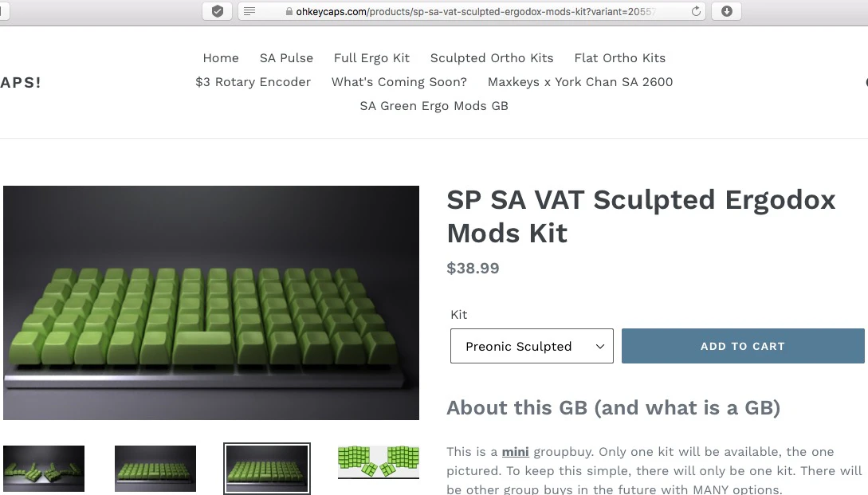Select the split ergodox render thumbnail
Viewport: 868px width, 495px height.
tap(44, 469)
